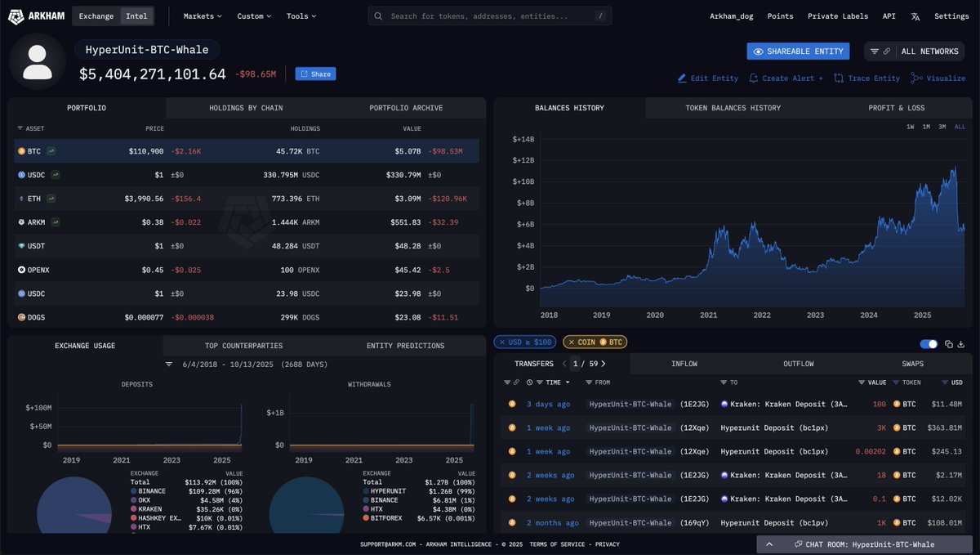Viewport: 980px width, 555px height.
Task: Click the BTC price chart icon
Action: tap(51, 151)
